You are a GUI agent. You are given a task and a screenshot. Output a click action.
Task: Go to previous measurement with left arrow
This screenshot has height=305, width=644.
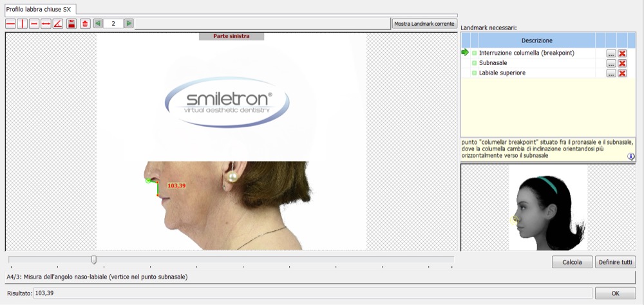pos(98,23)
